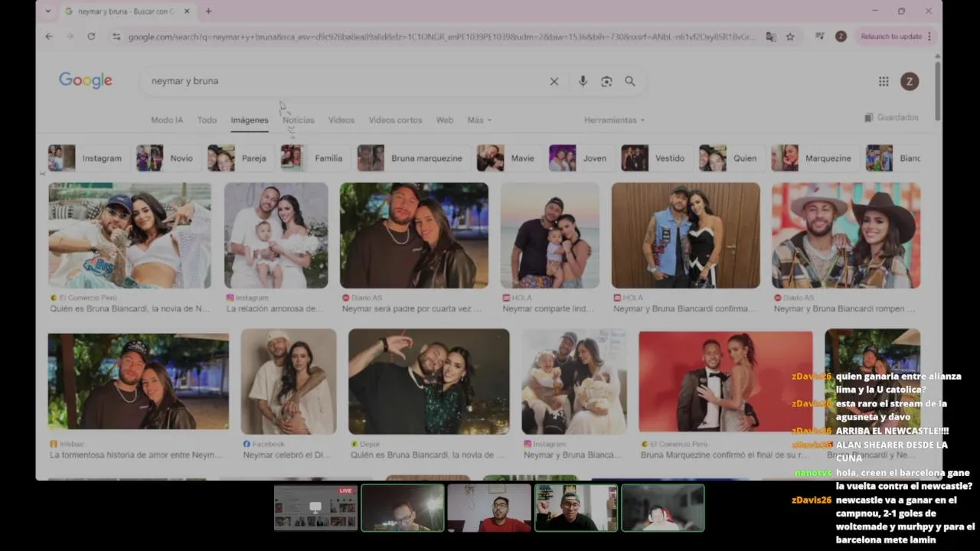Reload the Google search page
The image size is (980, 551).
[x=91, y=36]
